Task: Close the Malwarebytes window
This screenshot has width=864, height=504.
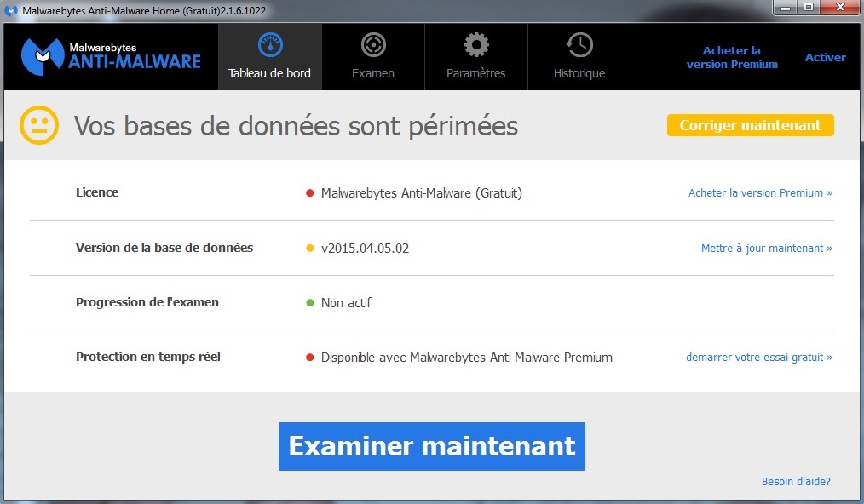Action: point(840,8)
